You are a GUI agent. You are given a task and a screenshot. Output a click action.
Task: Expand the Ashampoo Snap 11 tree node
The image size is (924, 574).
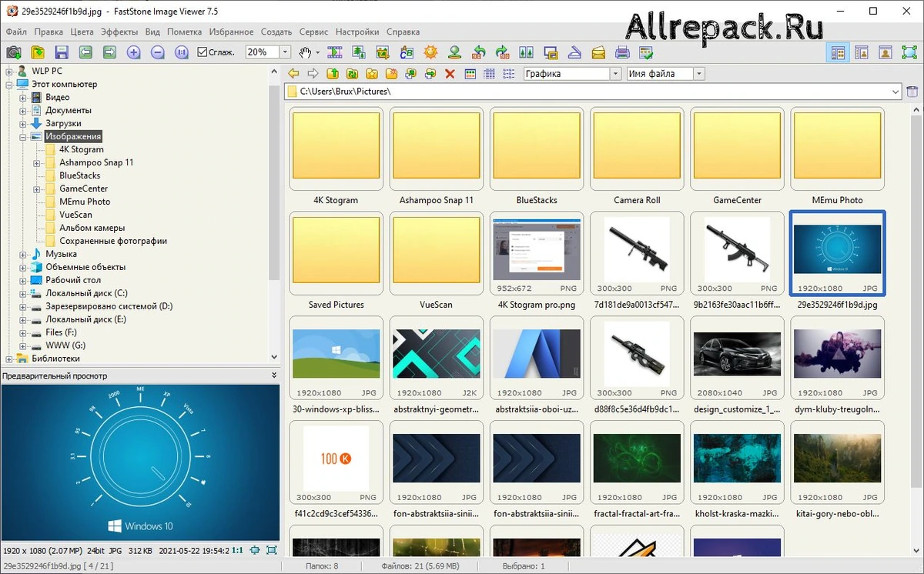(x=37, y=163)
